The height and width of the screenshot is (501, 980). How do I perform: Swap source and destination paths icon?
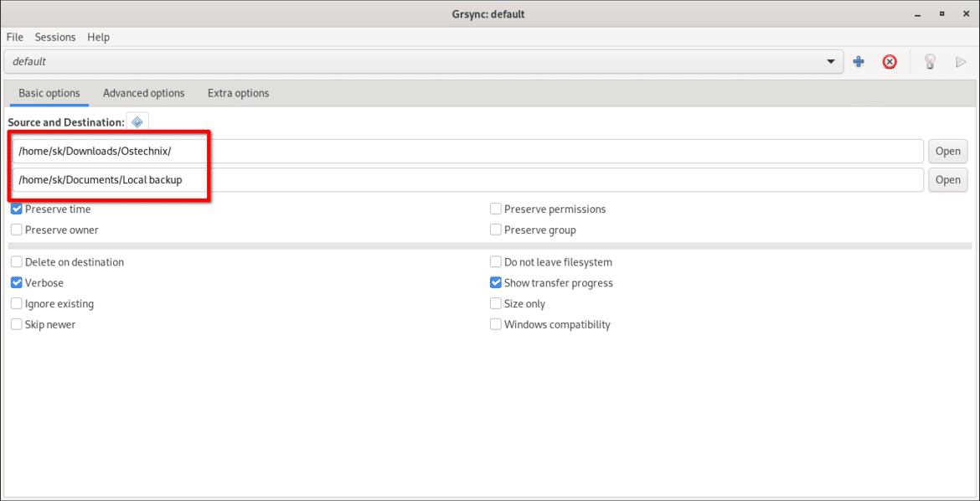tap(137, 121)
